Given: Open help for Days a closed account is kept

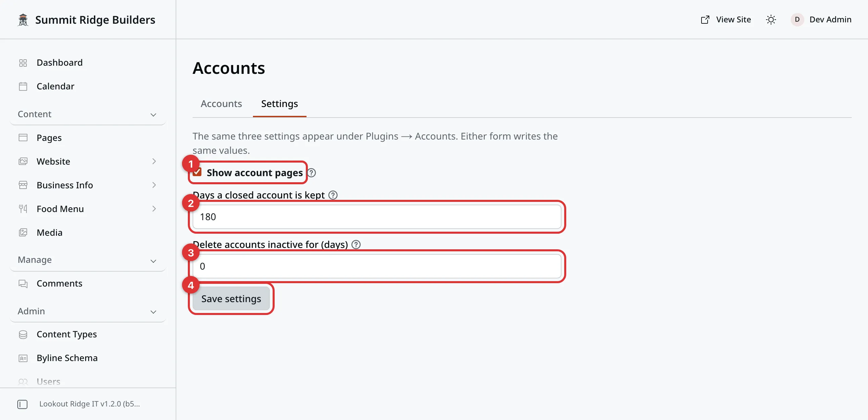Looking at the screenshot, I should pyautogui.click(x=333, y=195).
